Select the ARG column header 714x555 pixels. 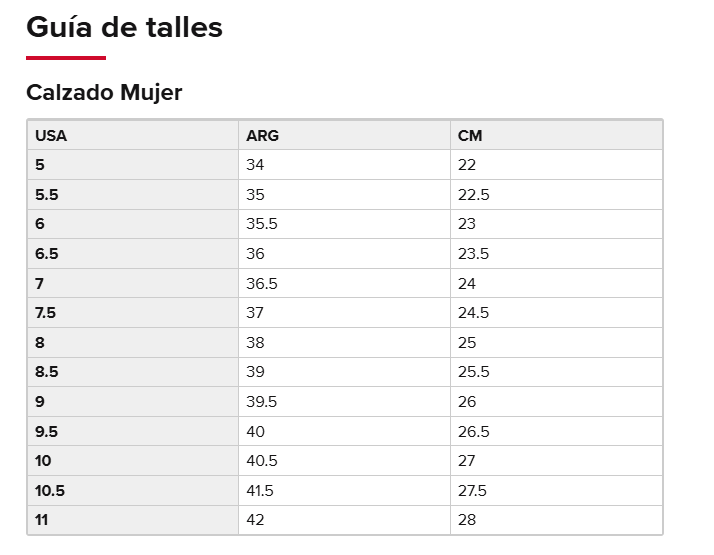pos(344,135)
